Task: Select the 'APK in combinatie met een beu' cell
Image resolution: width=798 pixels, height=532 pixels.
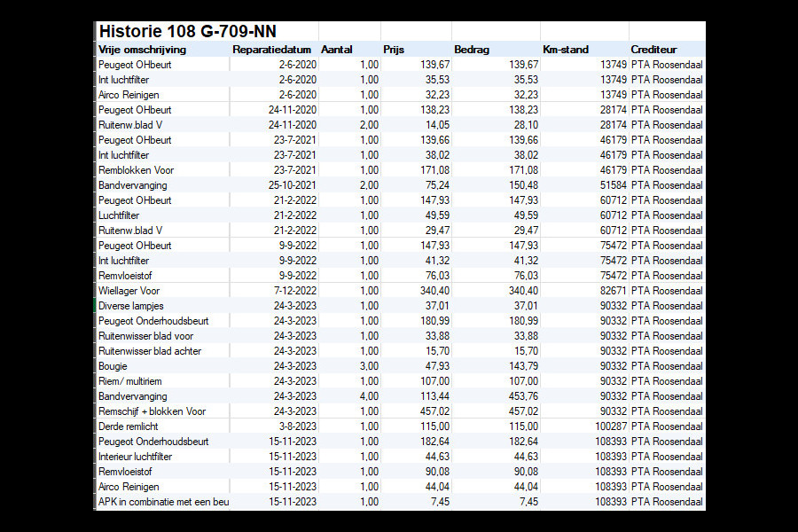Action: click(163, 502)
